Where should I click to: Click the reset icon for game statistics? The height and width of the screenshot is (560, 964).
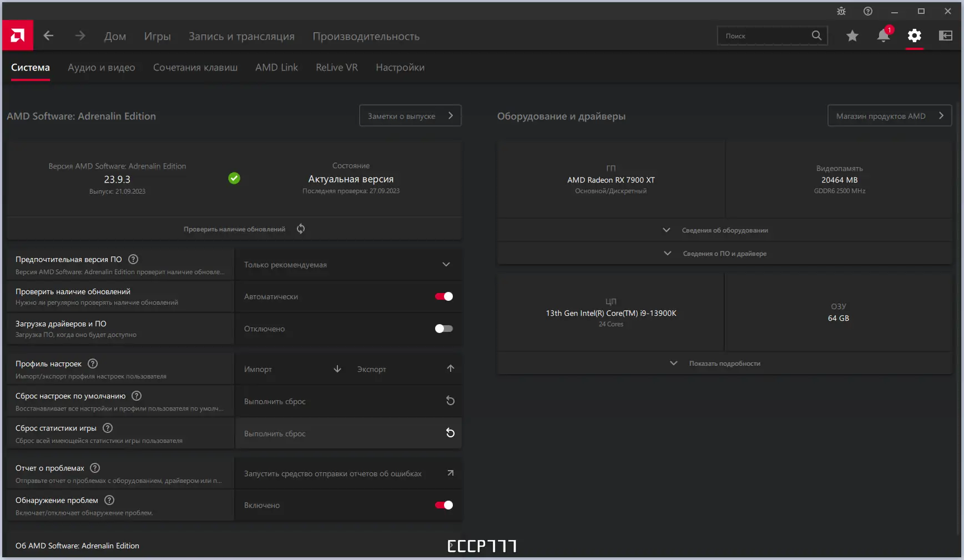pos(450,433)
